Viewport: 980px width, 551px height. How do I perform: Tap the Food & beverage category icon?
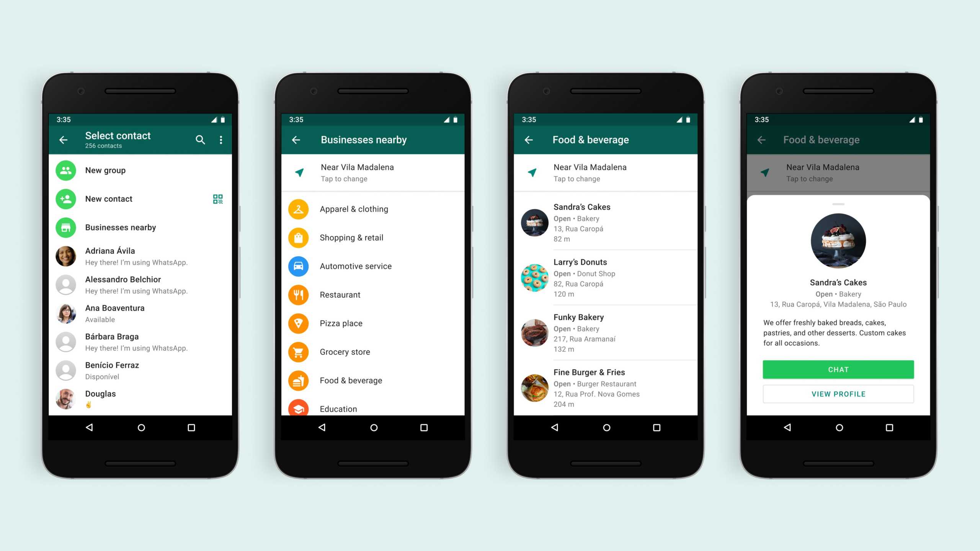pos(298,380)
